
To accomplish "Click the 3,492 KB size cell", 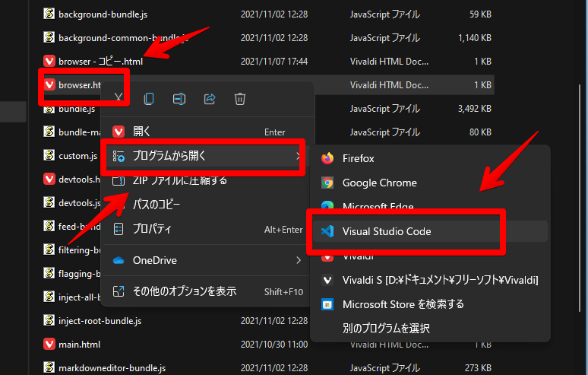I will click(474, 109).
